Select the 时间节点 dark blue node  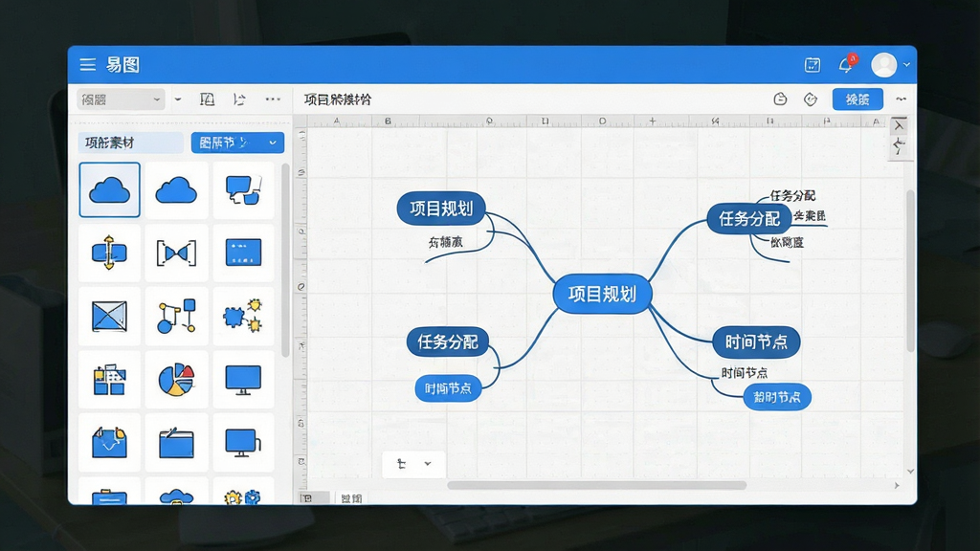pos(756,342)
